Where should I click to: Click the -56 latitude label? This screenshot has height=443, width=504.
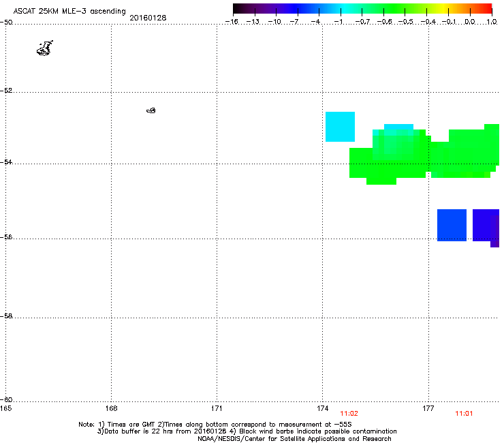(6, 236)
